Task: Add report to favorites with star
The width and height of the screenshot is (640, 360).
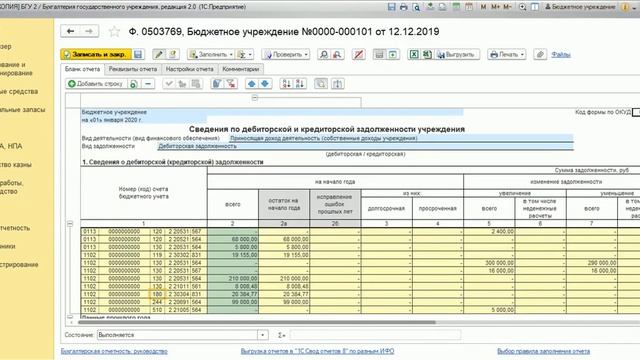Action: pos(114,31)
